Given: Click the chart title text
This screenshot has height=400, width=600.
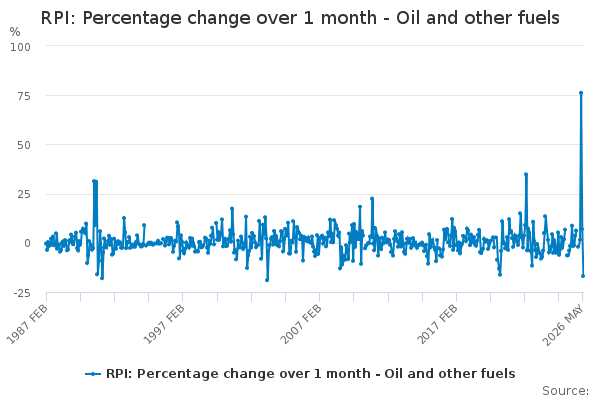Looking at the screenshot, I should click(x=300, y=18).
